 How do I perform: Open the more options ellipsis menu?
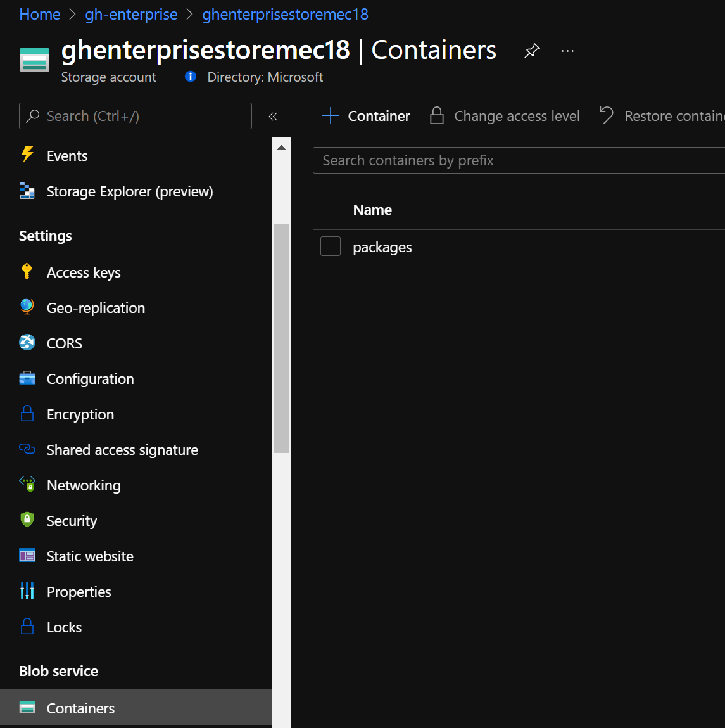(567, 51)
